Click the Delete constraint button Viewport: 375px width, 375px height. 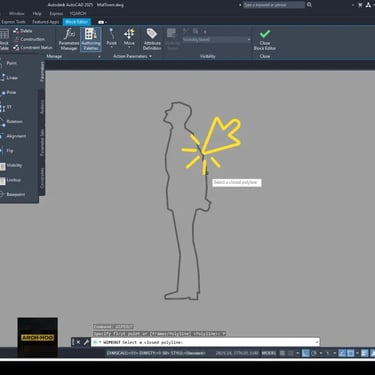(x=23, y=31)
